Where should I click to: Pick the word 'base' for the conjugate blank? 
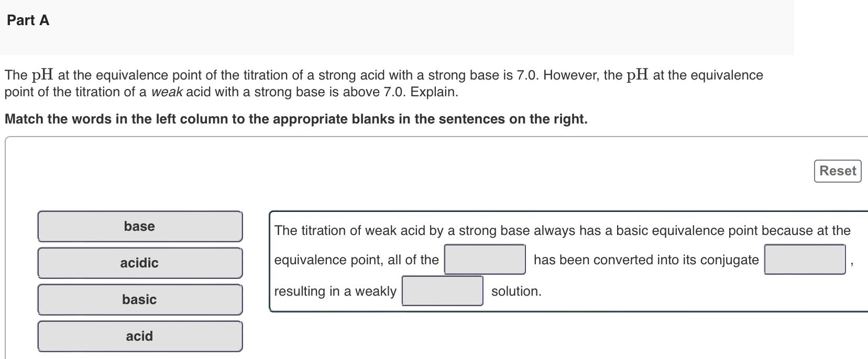[x=139, y=226]
